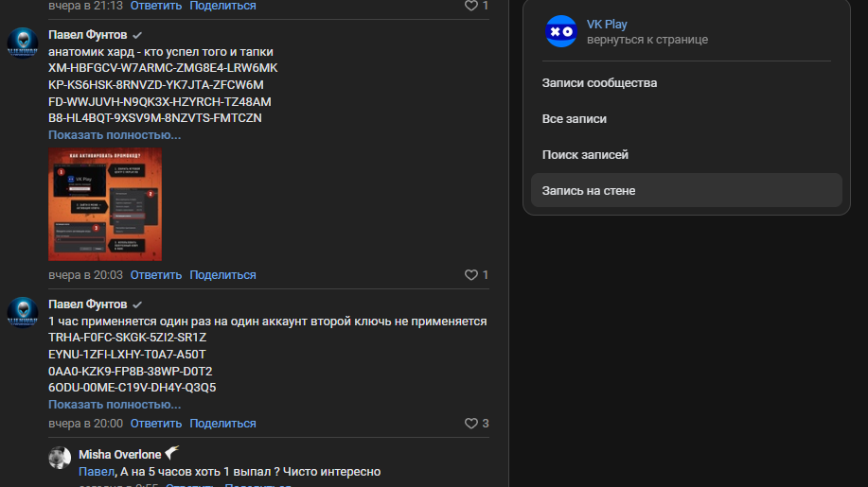This screenshot has height=487, width=868.
Task: Click the emoji status icon beside Misha Overlone
Action: click(172, 453)
